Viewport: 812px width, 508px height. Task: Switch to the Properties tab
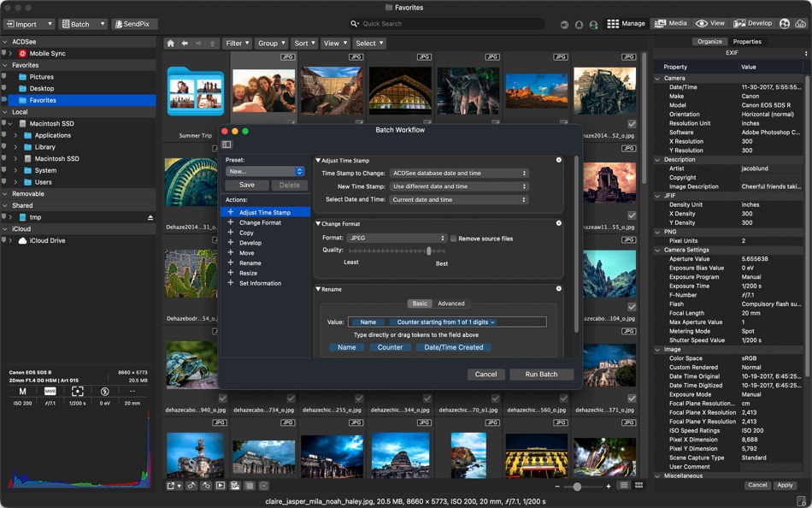point(747,41)
